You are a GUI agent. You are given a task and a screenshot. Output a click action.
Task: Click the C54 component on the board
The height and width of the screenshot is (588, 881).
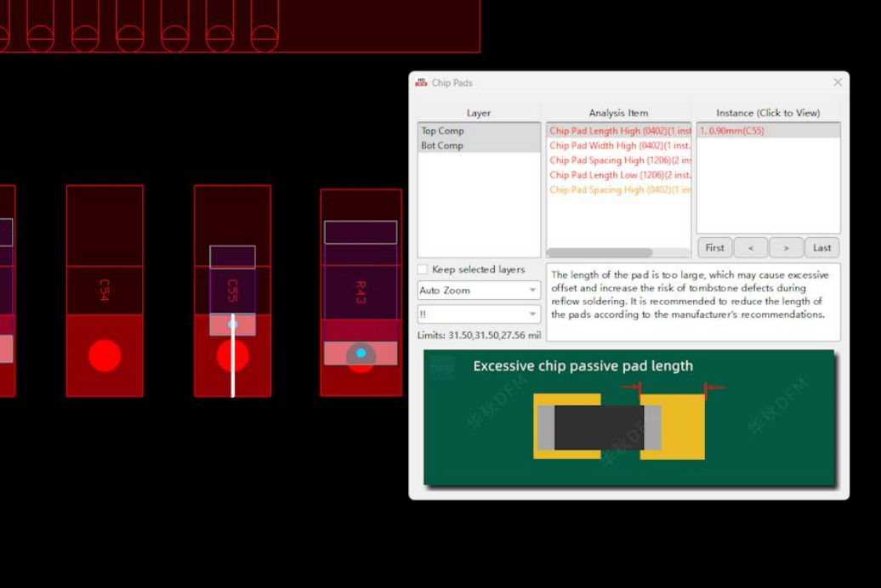click(105, 291)
